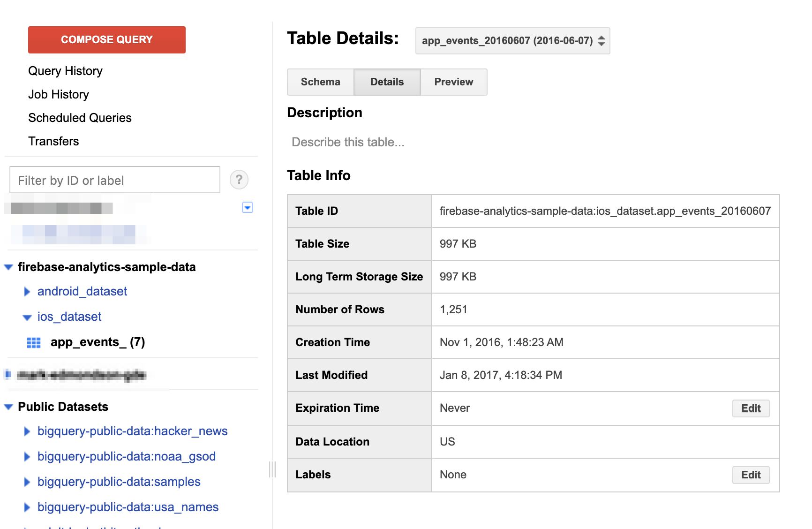Image resolution: width=812 pixels, height=529 pixels.
Task: Switch to the Schema tab
Action: [321, 82]
